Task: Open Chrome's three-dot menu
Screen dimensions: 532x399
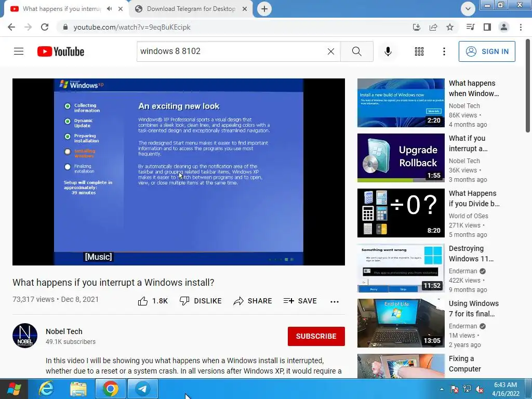Action: coord(521,27)
